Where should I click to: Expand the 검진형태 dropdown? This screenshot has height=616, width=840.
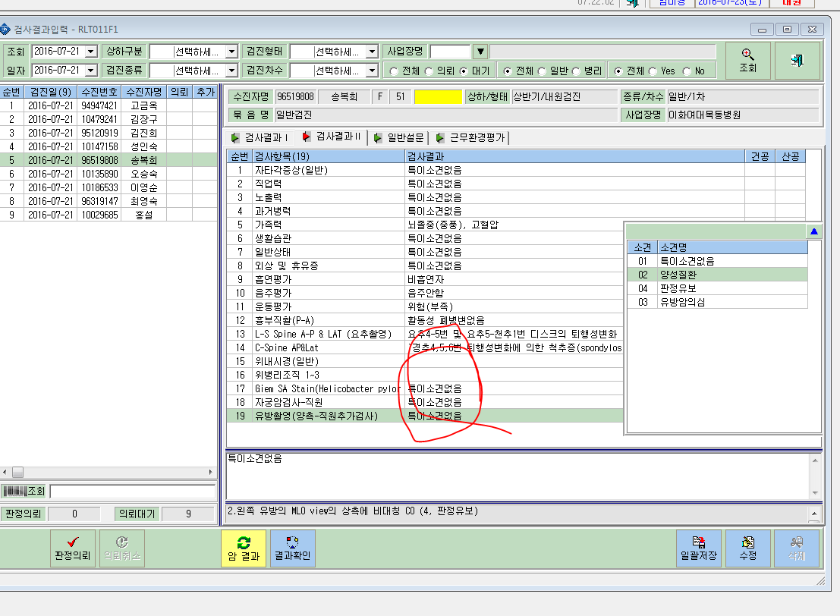(x=373, y=52)
